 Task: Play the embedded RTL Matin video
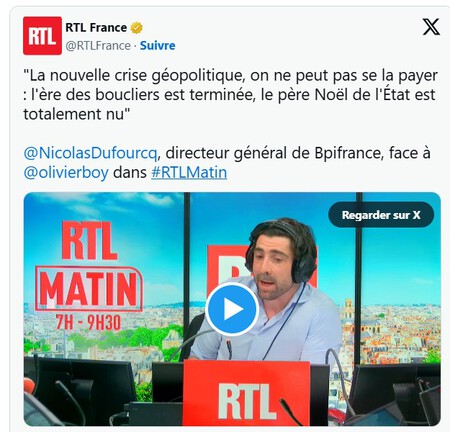pyautogui.click(x=232, y=309)
